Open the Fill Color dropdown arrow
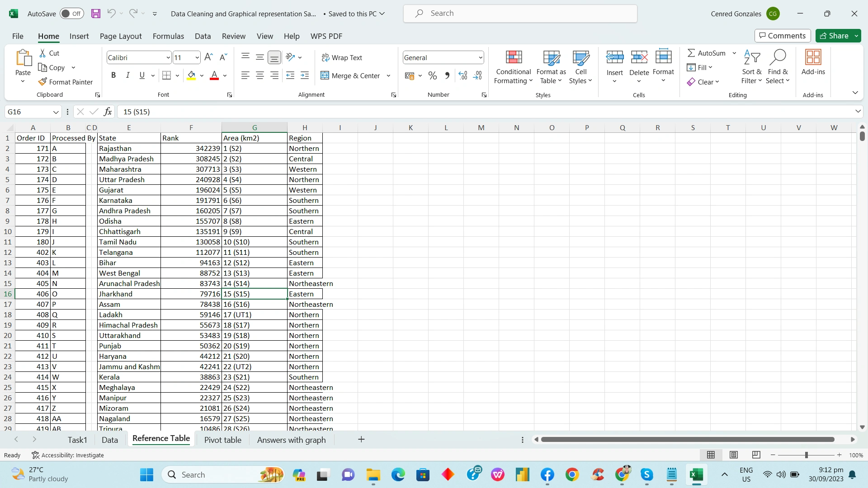Image resolution: width=868 pixels, height=488 pixels. pos(202,75)
